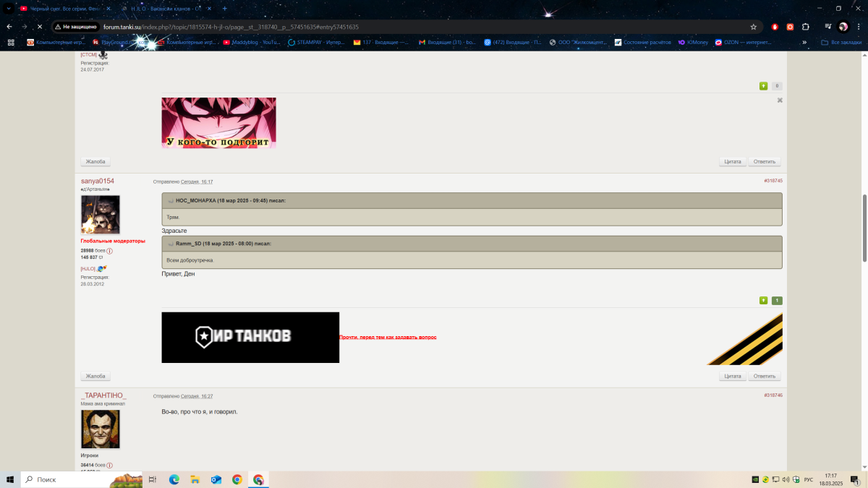
Task: Stop loading the page with X button
Action: coord(40,27)
